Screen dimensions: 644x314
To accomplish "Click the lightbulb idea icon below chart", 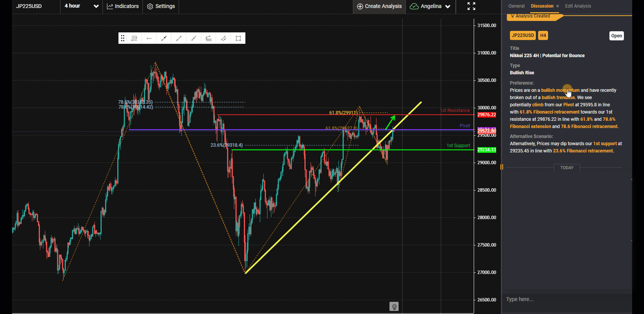I will [394, 307].
